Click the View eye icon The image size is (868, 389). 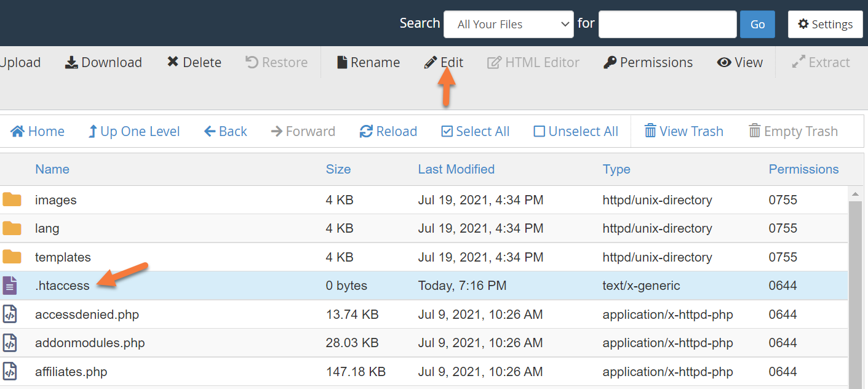(724, 63)
